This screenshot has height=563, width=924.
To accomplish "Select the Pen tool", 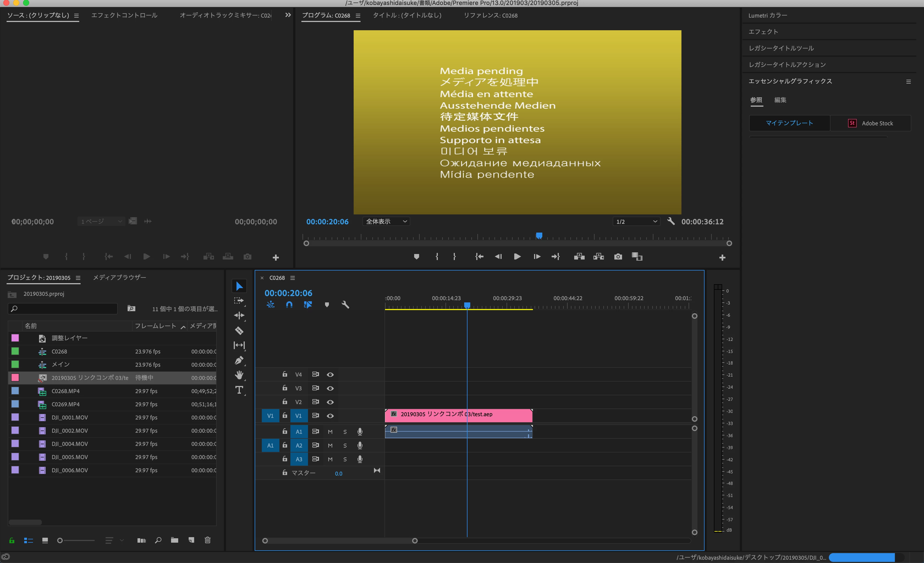I will point(239,361).
